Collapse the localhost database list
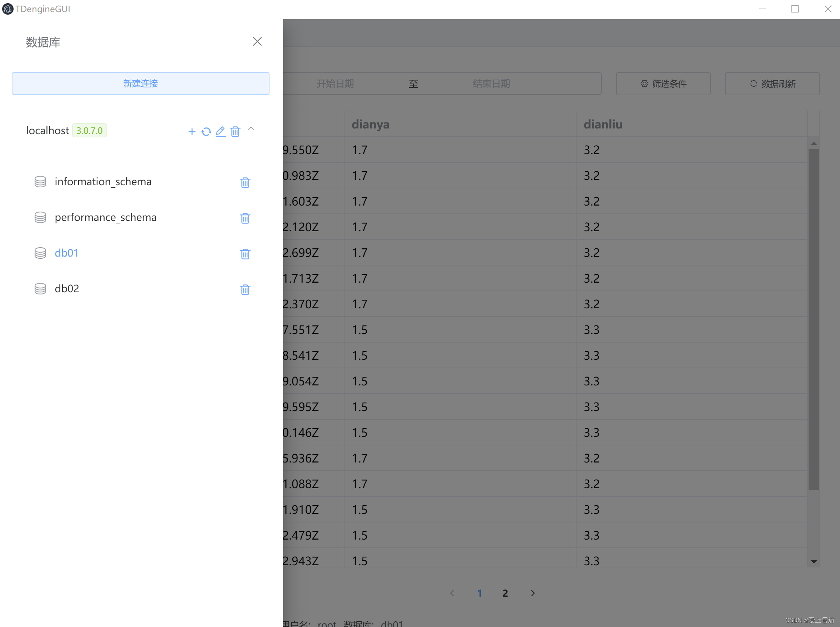Viewport: 840px width, 627px height. [x=251, y=130]
